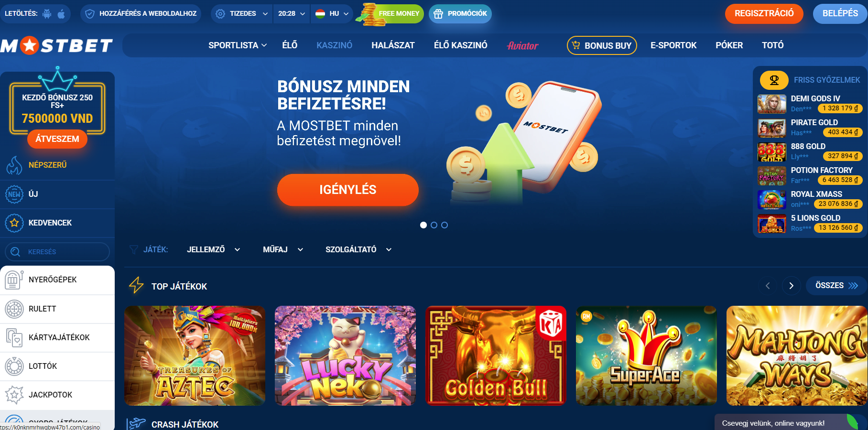Expand the Szolgáltató provider dropdown
The width and height of the screenshot is (868, 430).
[x=358, y=249]
